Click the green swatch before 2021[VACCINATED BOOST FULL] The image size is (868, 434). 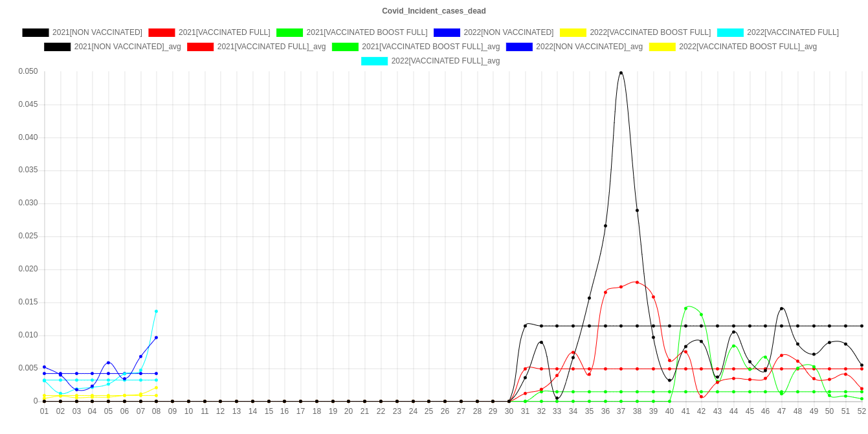click(x=289, y=32)
